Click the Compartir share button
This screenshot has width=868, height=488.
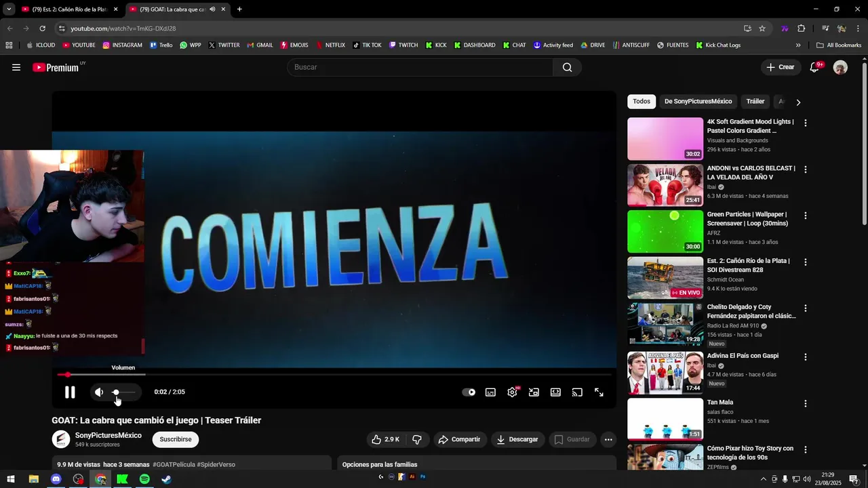coord(459,439)
